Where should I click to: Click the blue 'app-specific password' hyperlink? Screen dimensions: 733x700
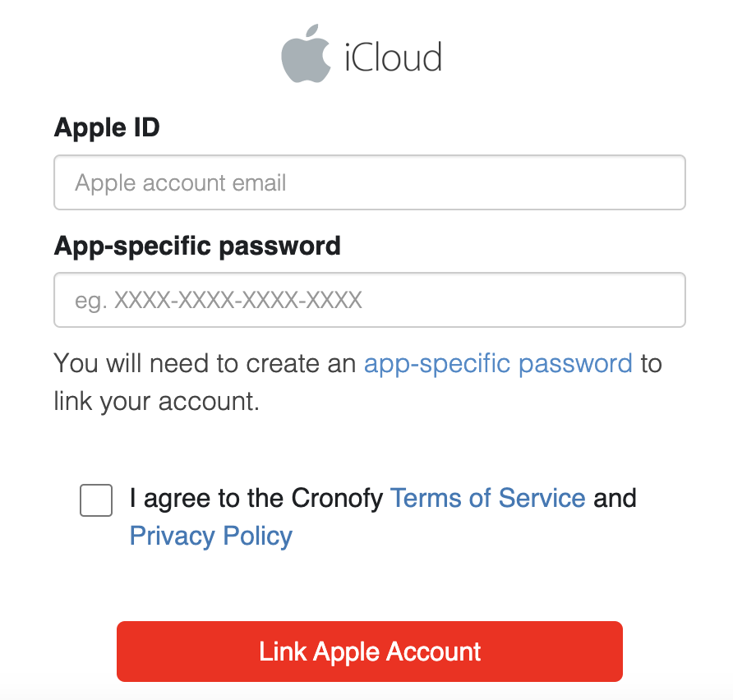click(498, 363)
